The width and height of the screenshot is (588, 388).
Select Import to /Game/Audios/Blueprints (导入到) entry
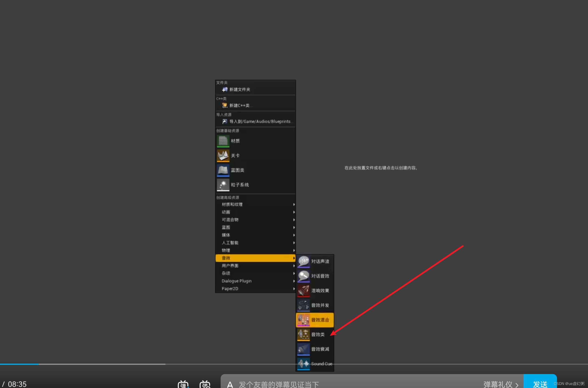coord(260,122)
